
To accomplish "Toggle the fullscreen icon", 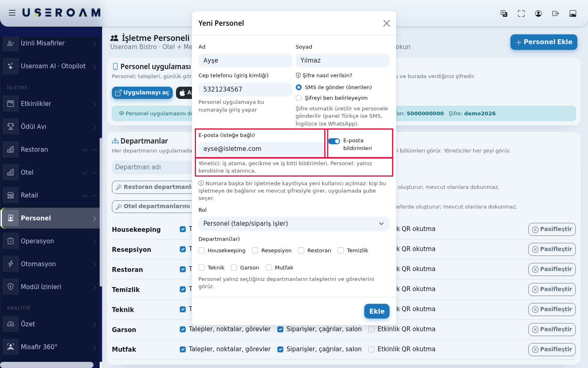I will [x=521, y=13].
